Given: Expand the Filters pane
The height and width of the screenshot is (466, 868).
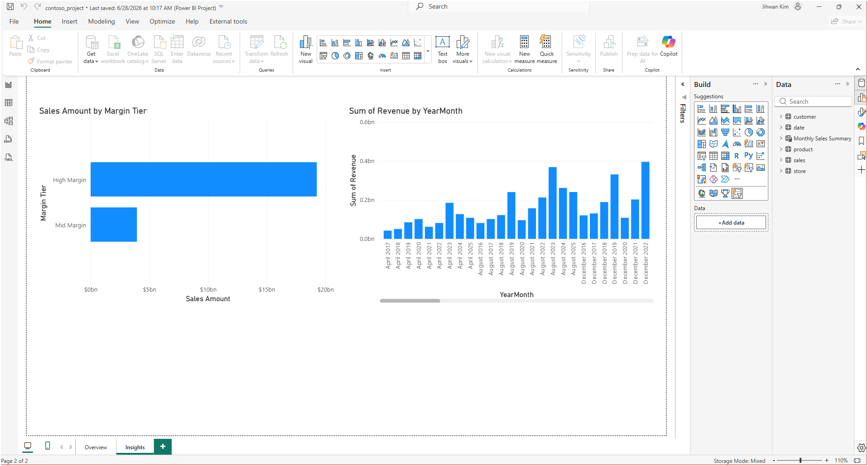Looking at the screenshot, I should pyautogui.click(x=683, y=84).
